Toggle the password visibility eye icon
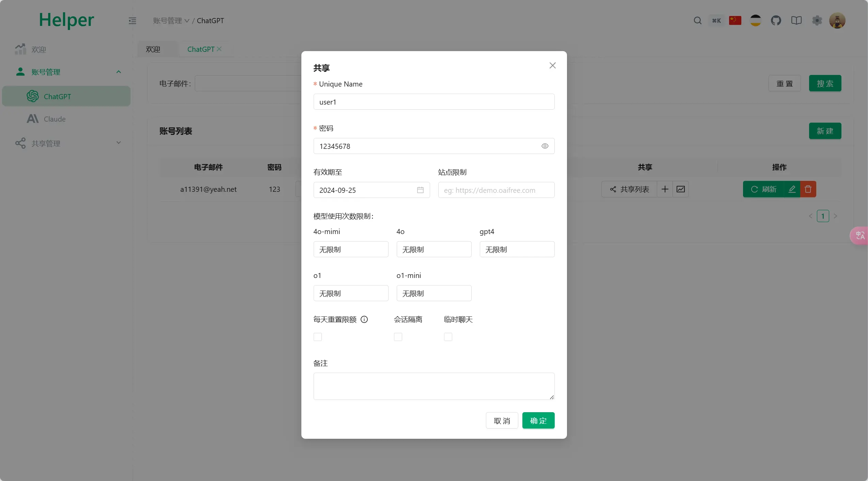This screenshot has height=481, width=868. 544,146
